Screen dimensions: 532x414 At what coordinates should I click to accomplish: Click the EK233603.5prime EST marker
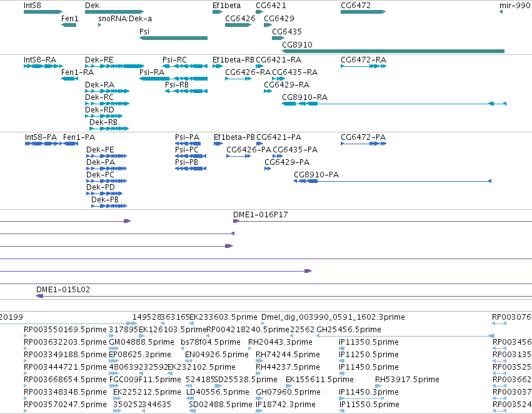tap(192, 323)
